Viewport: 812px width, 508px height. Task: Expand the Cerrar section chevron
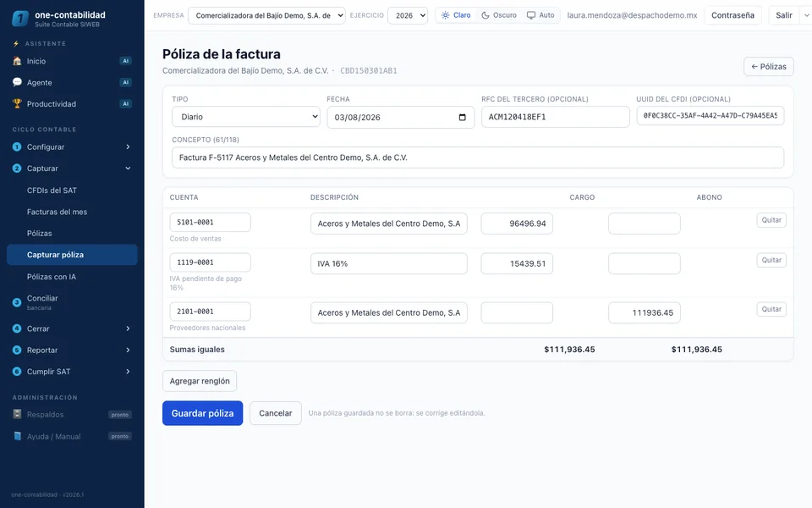click(128, 329)
